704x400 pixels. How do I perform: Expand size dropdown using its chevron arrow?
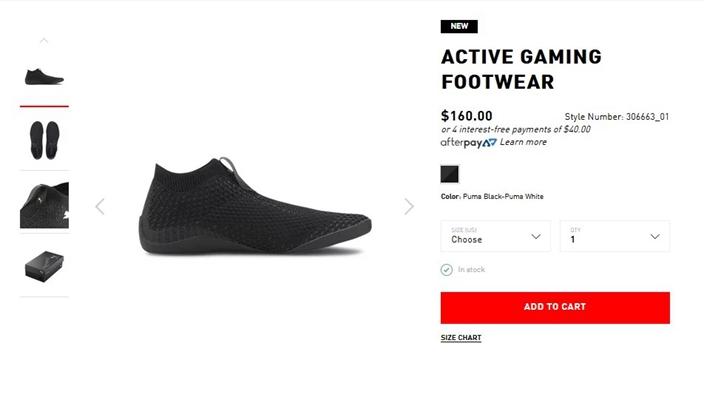click(536, 237)
